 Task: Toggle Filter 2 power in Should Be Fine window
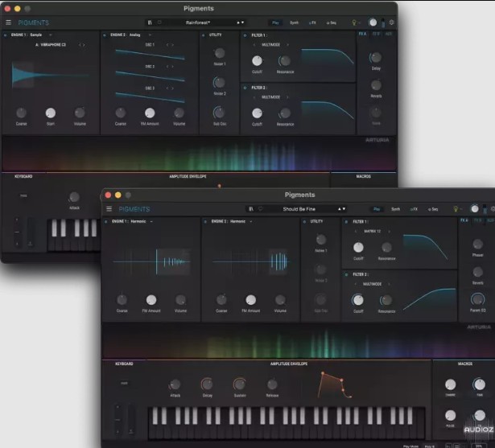coord(346,274)
